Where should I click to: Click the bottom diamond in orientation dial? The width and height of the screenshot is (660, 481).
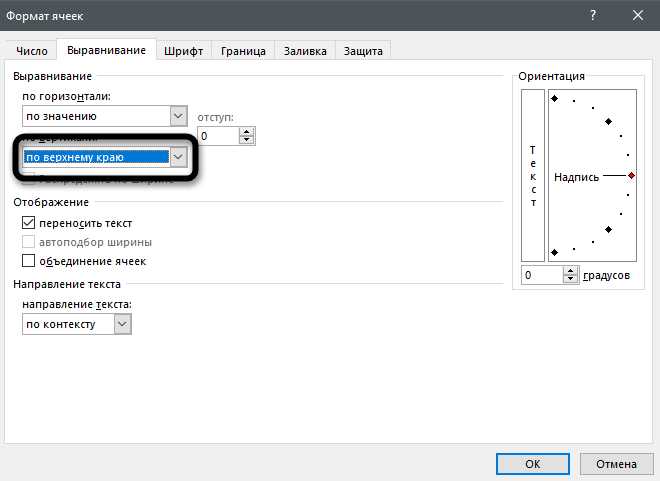(x=554, y=253)
